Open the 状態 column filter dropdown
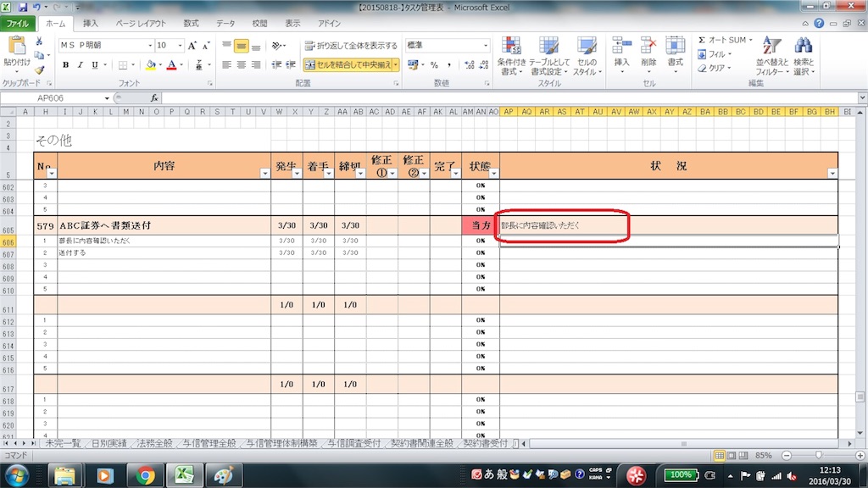This screenshot has width=868, height=488. 494,173
